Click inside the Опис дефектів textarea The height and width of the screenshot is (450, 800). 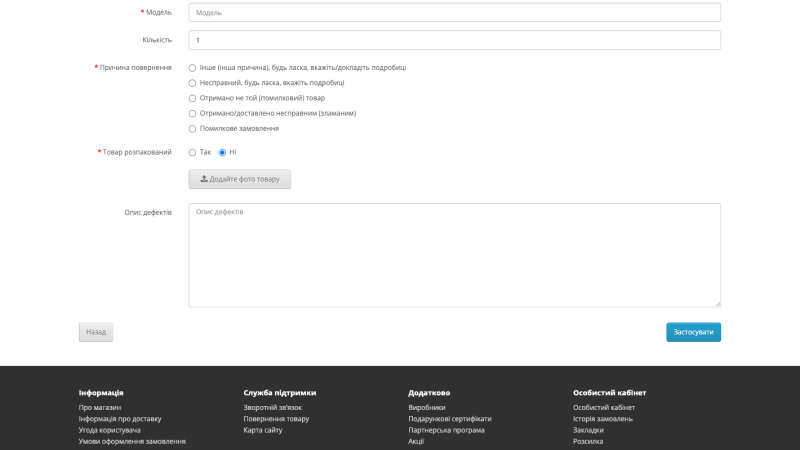[455, 255]
